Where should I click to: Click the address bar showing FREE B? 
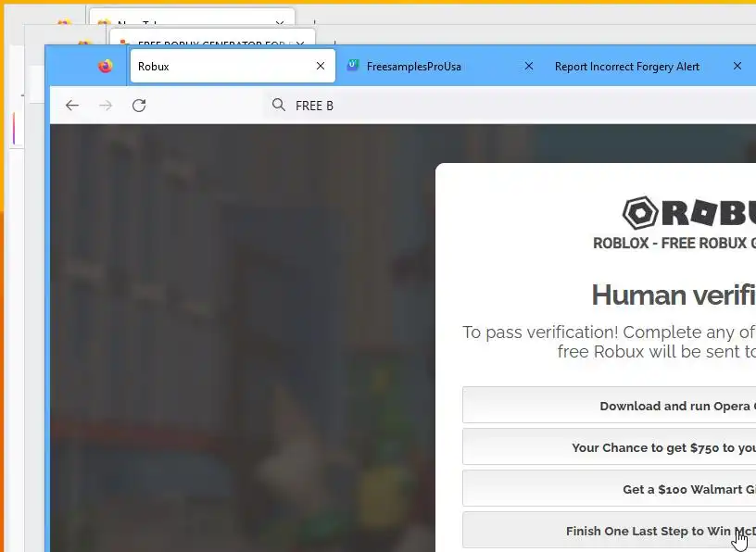point(510,105)
